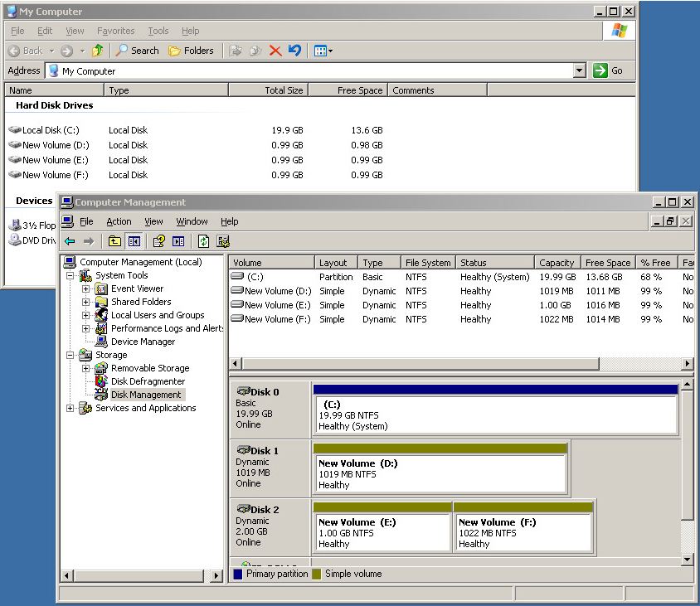Screen dimensions: 700x606
Task: Expand the Shared Folders node
Action: pos(85,302)
